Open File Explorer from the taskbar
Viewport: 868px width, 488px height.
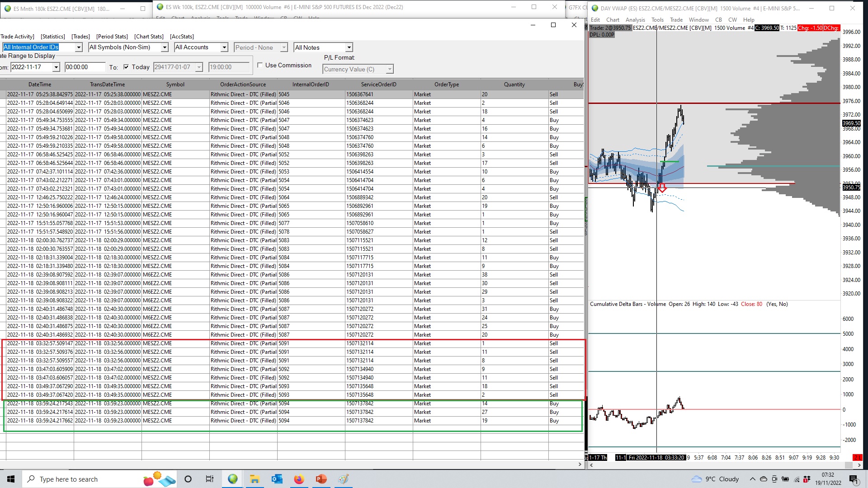(x=255, y=479)
